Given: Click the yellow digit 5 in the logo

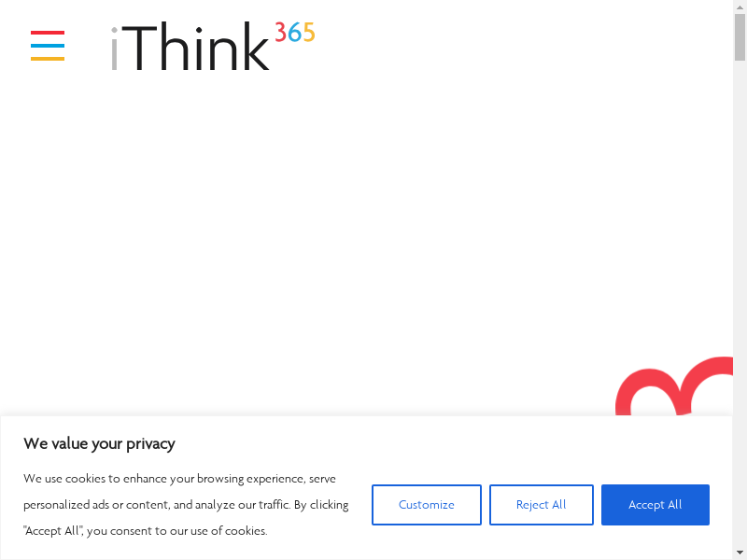Looking at the screenshot, I should point(308,33).
